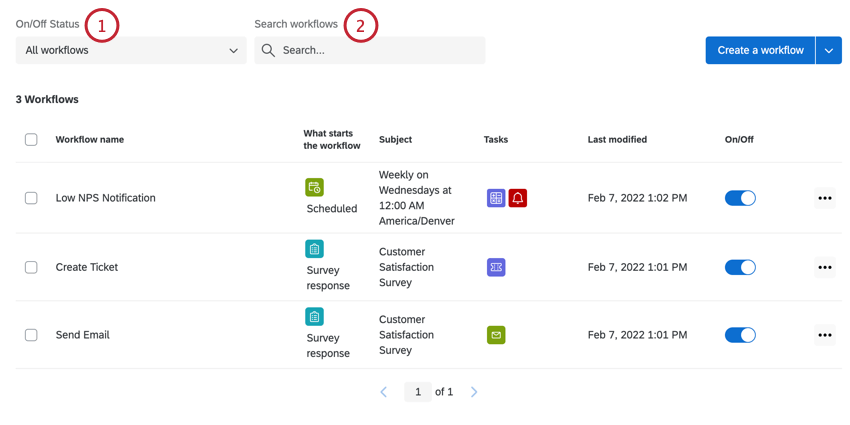Toggle the Create Ticket workflow switch
This screenshot has height=425, width=850.
pyautogui.click(x=740, y=267)
